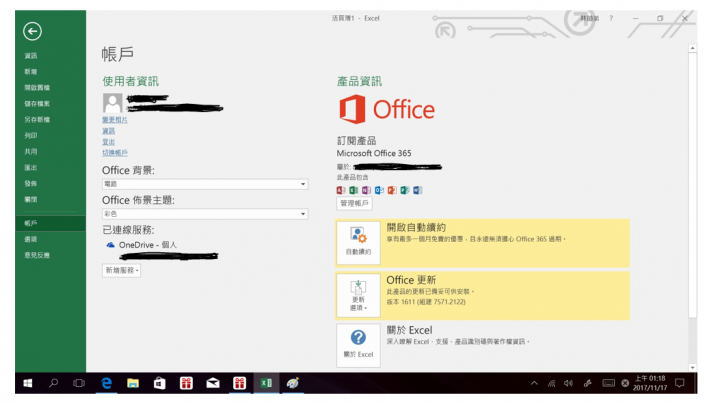This screenshot has width=720, height=404.
Task: Click the 自動續約 button
Action: pos(358,243)
